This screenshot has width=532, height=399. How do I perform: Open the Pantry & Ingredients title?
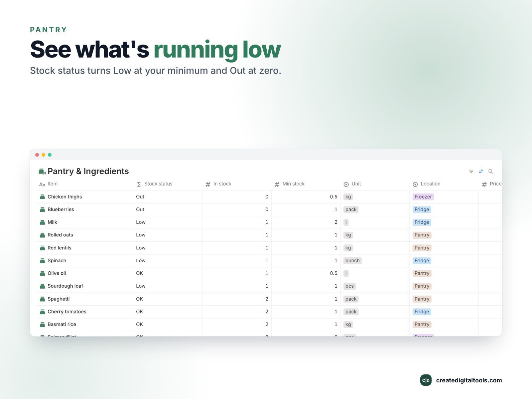(88, 171)
